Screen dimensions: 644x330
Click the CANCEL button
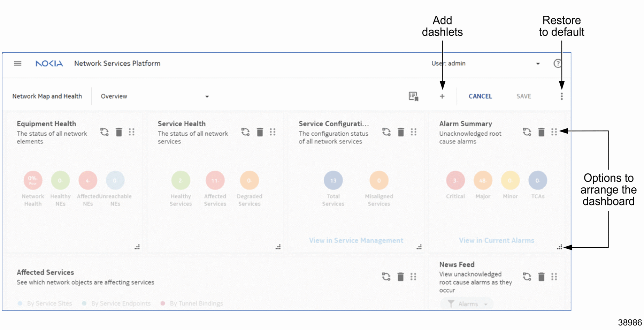[480, 96]
